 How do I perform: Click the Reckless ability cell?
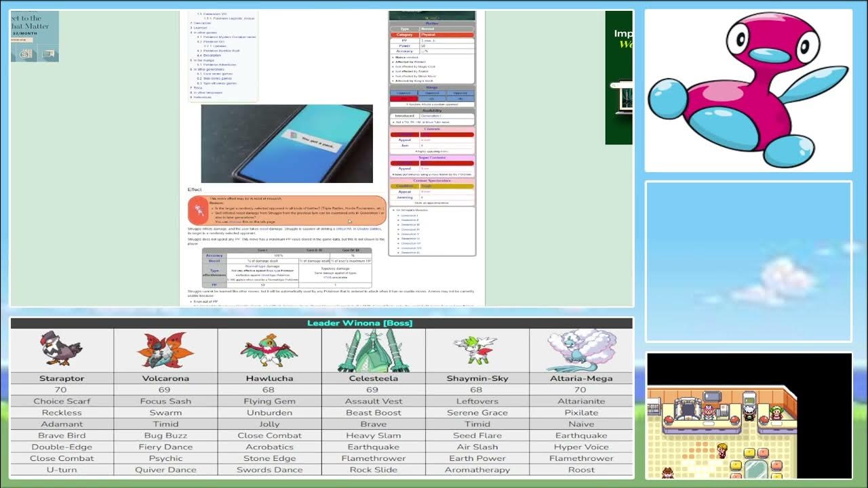62,413
